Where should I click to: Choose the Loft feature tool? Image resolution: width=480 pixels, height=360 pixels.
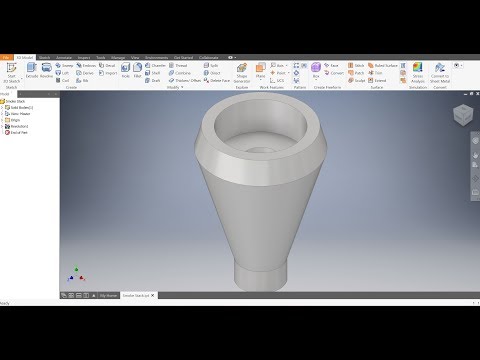[62, 73]
